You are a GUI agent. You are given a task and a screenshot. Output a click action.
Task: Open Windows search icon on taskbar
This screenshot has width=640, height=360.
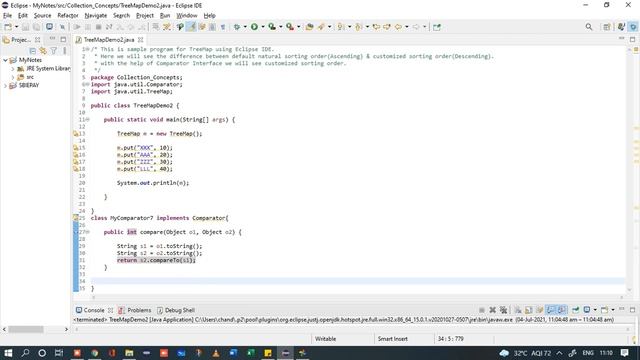(25, 353)
